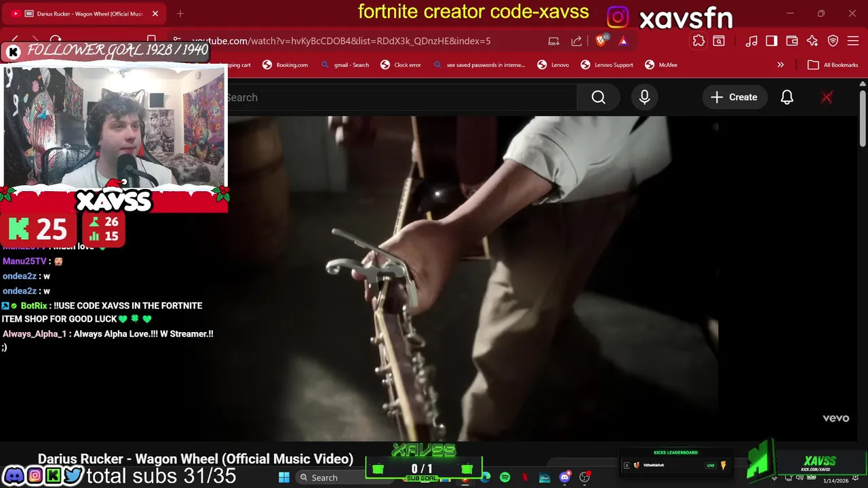Open Brave Playlist music note icon

point(751,41)
